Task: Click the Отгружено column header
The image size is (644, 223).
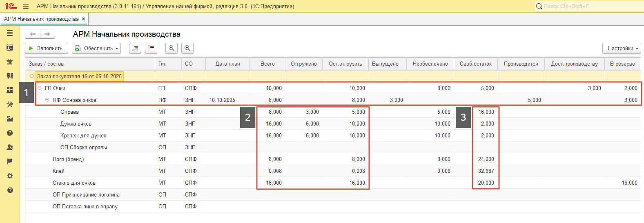Action: click(303, 64)
